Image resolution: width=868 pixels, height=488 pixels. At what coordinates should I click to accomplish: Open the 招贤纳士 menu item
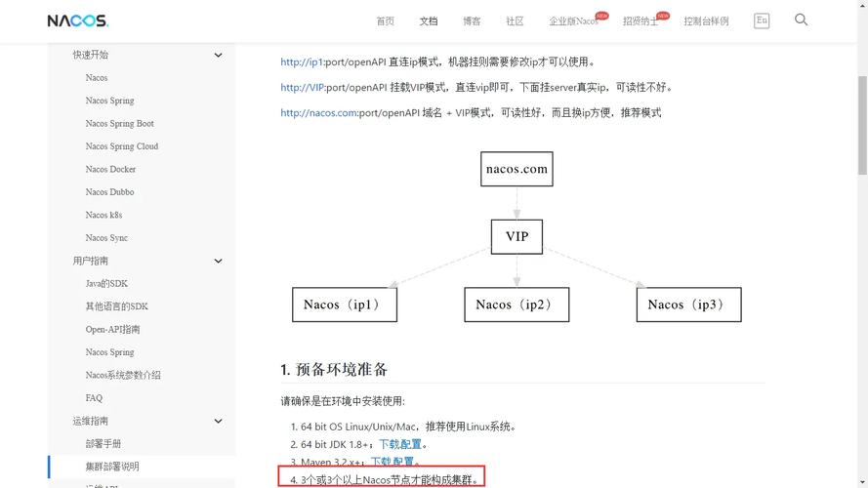point(641,21)
